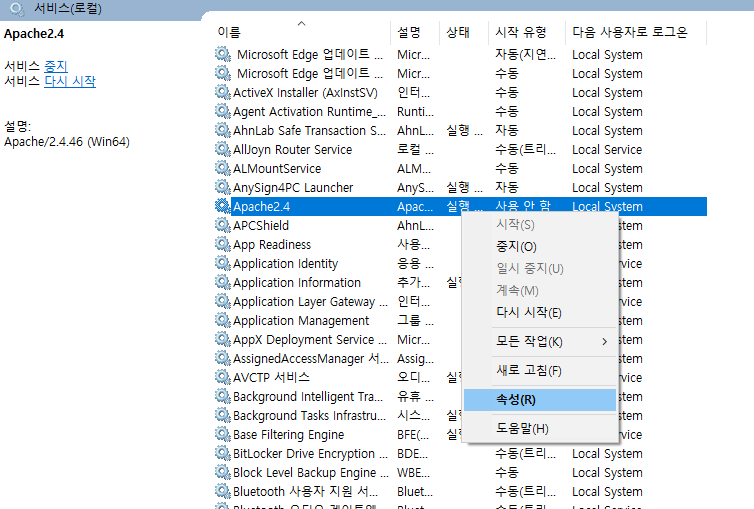Click the gear icon next to Agent Activation Runtime
This screenshot has width=754, height=509.
[x=223, y=112]
